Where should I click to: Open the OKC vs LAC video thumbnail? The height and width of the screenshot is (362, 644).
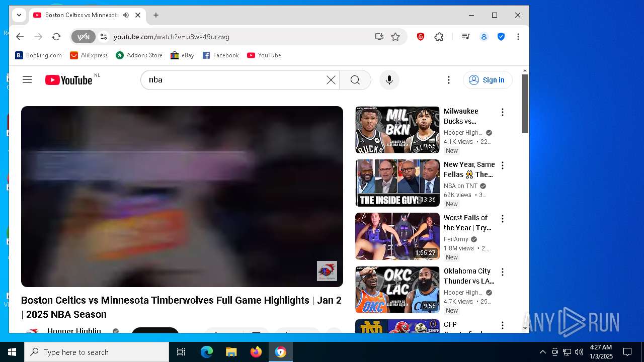397,290
